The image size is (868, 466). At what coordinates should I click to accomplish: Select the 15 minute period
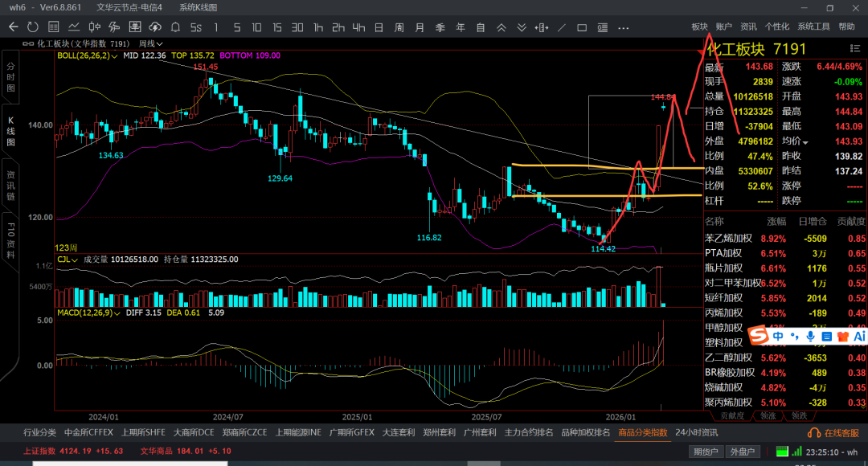point(276,27)
